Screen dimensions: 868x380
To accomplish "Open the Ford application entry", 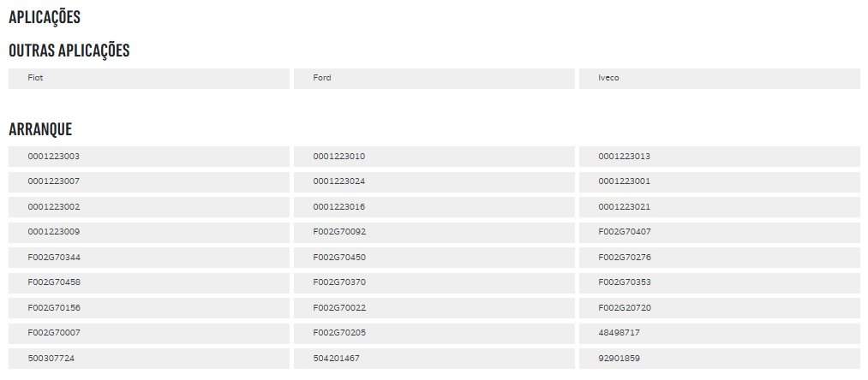I will click(434, 79).
